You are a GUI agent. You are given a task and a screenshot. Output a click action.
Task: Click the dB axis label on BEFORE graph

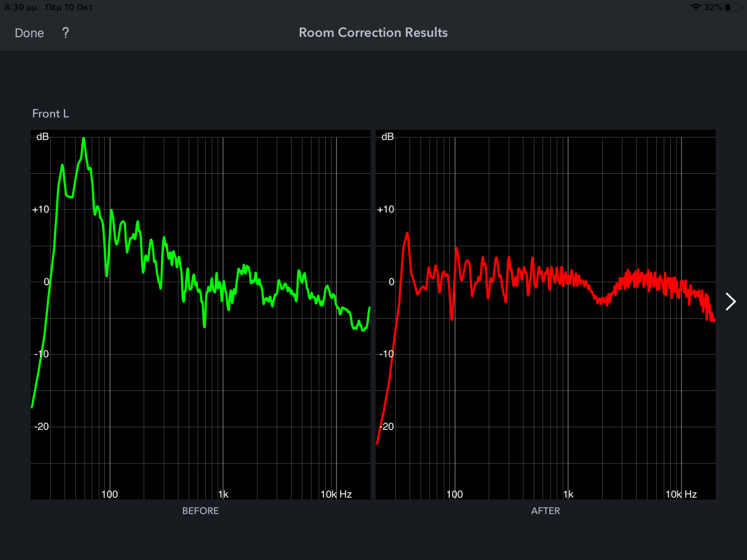(x=43, y=137)
